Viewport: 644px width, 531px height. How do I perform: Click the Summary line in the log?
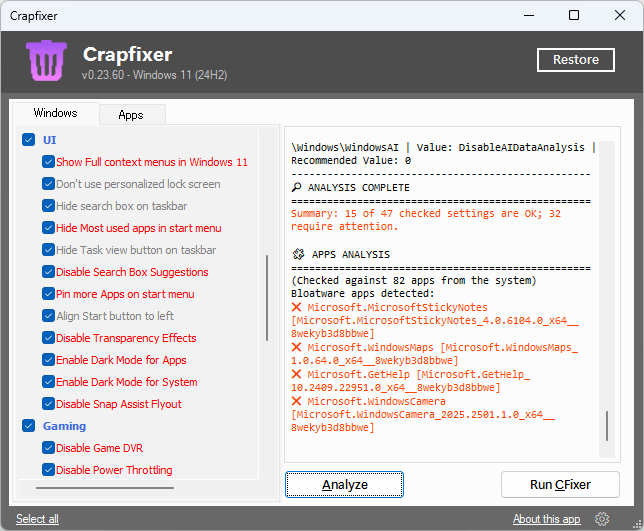tap(426, 220)
